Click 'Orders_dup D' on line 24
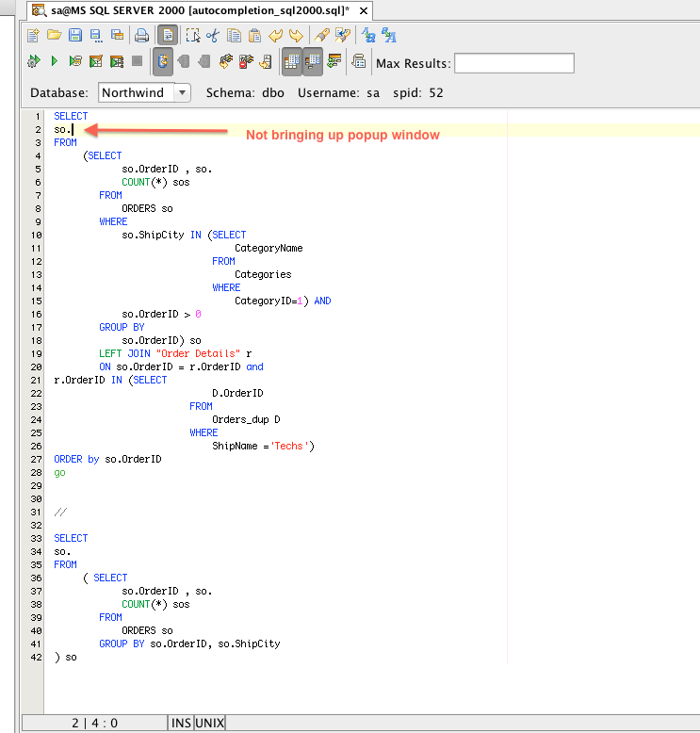700x733 pixels. point(247,420)
